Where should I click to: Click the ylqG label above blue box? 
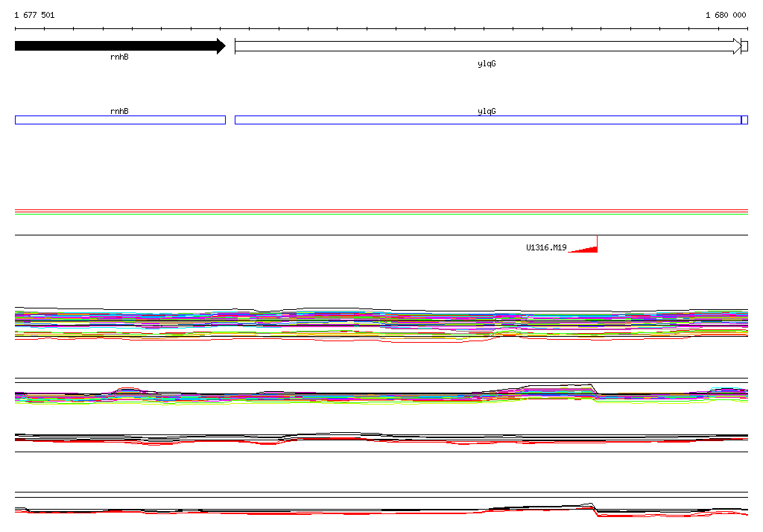(x=487, y=112)
